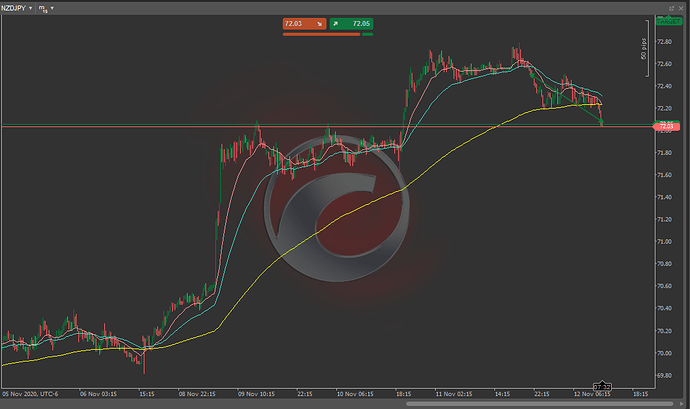690x409 pixels.
Task: Click the green portion of sentiment bar
Action: click(x=367, y=33)
